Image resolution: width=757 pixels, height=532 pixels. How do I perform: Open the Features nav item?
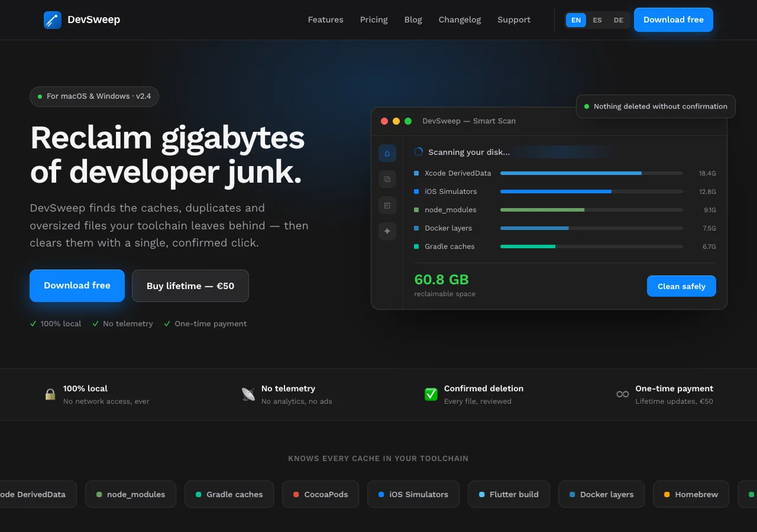coord(325,20)
